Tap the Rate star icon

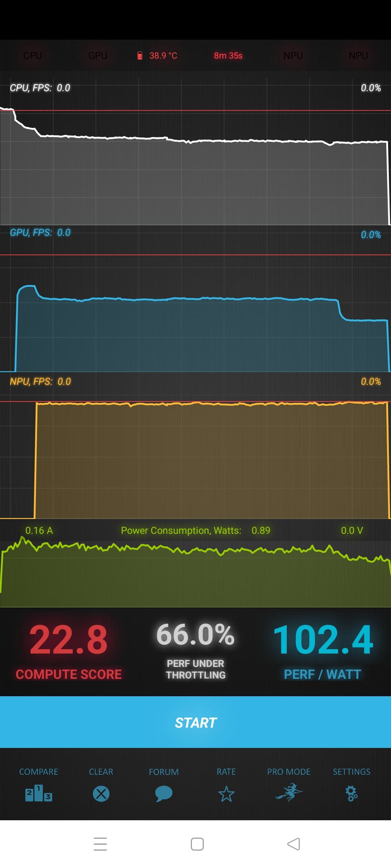coord(226,794)
